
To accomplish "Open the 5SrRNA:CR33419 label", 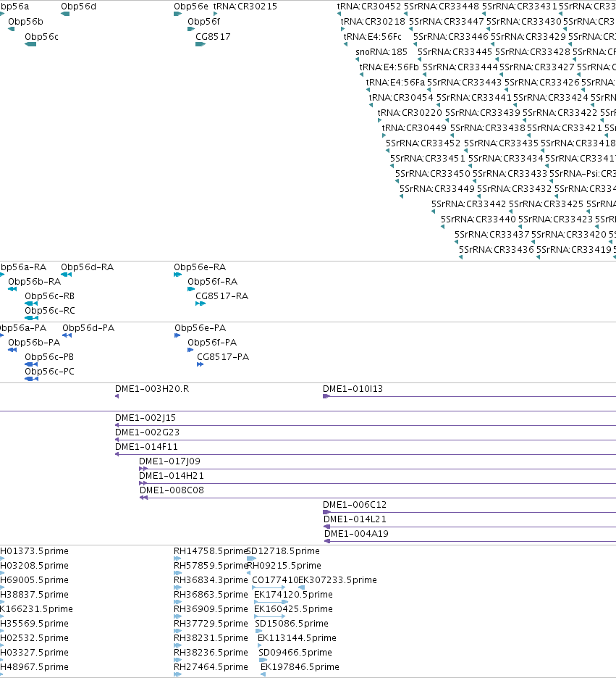I will (x=574, y=249).
